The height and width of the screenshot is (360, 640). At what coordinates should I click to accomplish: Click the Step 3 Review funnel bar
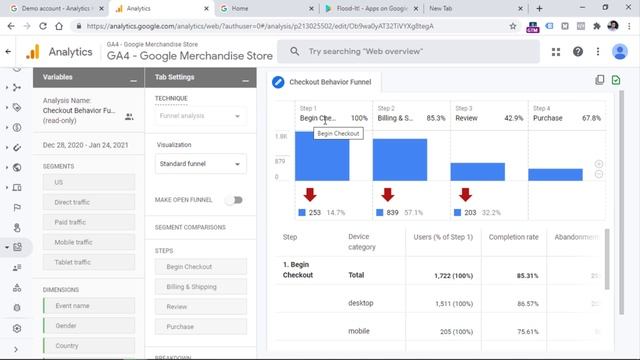(478, 172)
